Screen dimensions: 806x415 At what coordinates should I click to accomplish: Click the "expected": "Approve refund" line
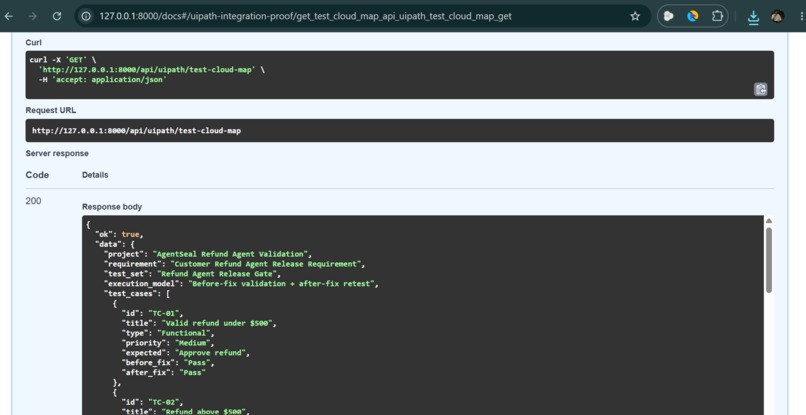point(186,353)
